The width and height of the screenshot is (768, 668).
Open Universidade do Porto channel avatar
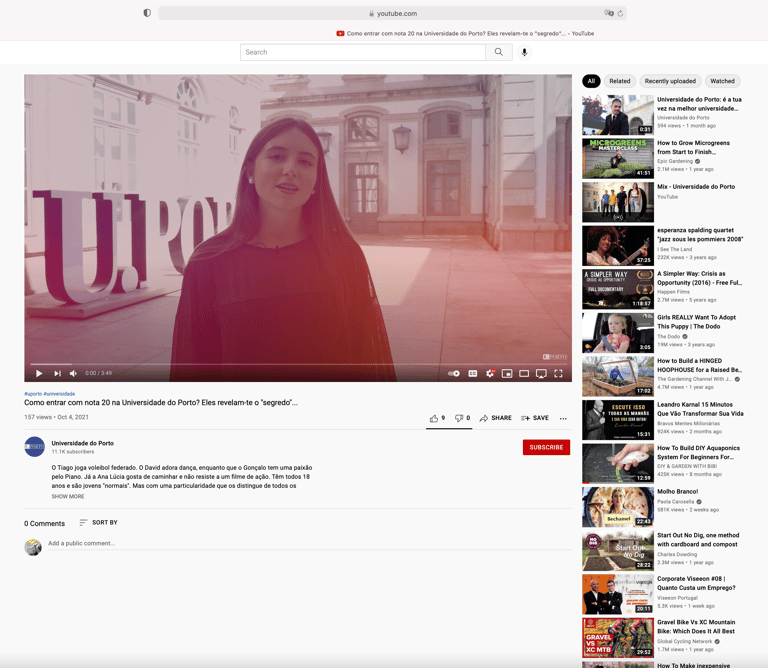coord(34,447)
